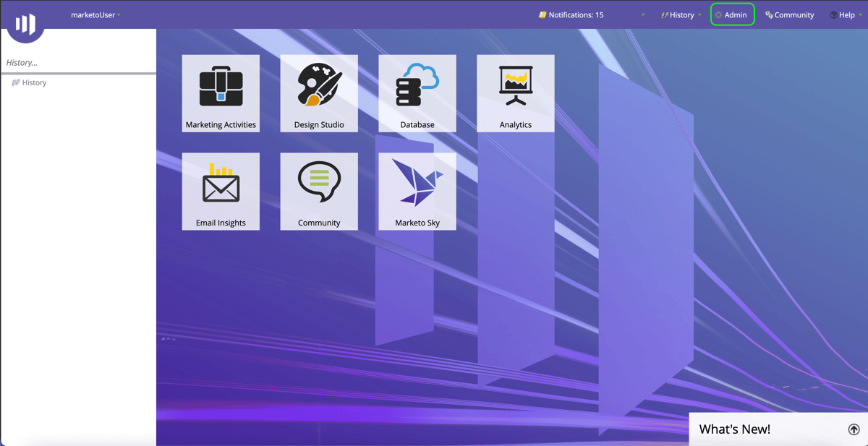Image resolution: width=868 pixels, height=446 pixels.
Task: Open the Community tile
Action: (x=319, y=191)
